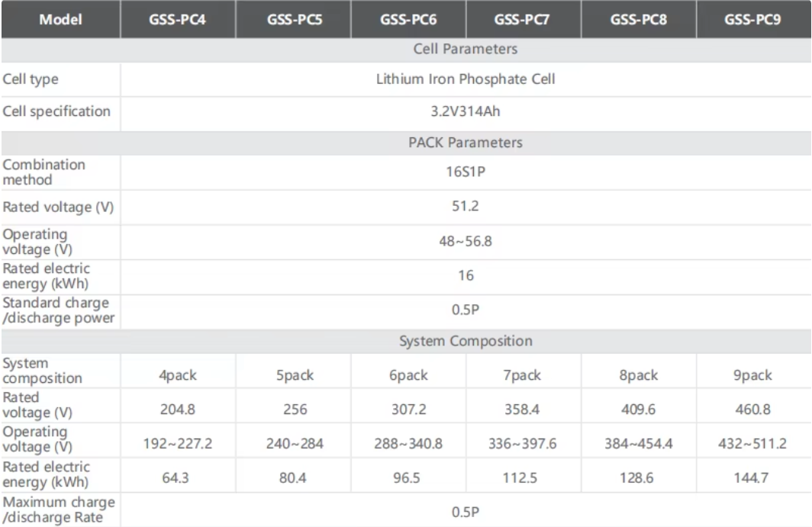Select the GSS-PC9 column header
This screenshot has height=527, width=812.
click(752, 20)
